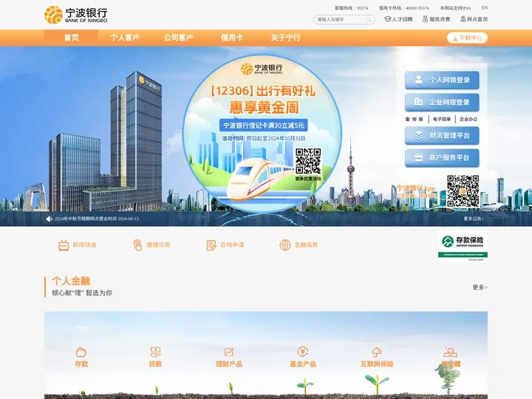Image resolution: width=532 pixels, height=399 pixels.
Task: Click the 12306 promotion circular banner
Action: tap(262, 133)
